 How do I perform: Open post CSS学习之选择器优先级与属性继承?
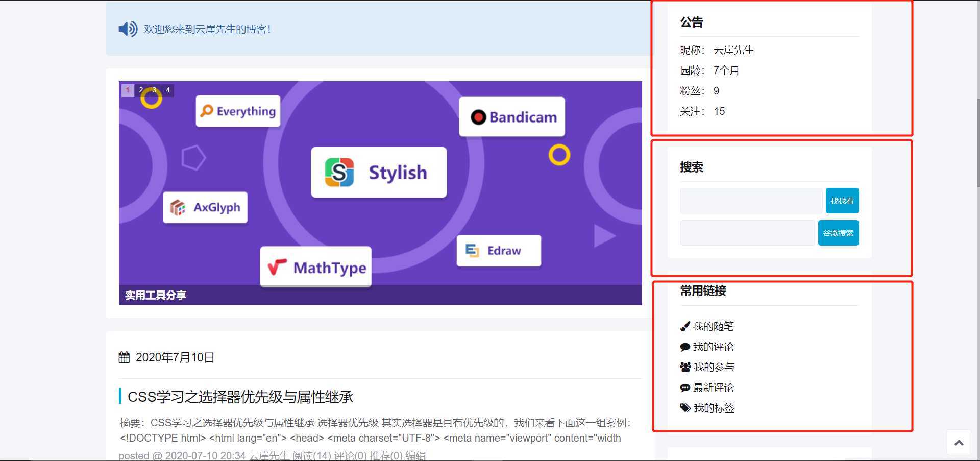[x=240, y=397]
